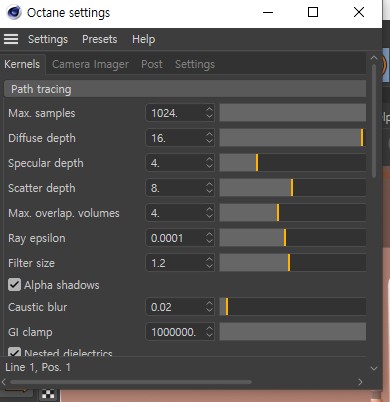390x402 pixels.
Task: Click the Max. overlap. volumes stepper arrows
Action: coord(209,213)
